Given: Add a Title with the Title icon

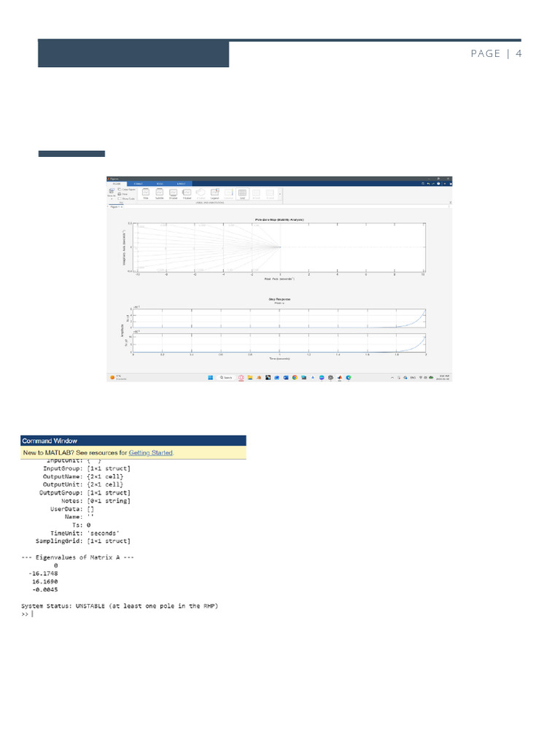Looking at the screenshot, I should (146, 193).
